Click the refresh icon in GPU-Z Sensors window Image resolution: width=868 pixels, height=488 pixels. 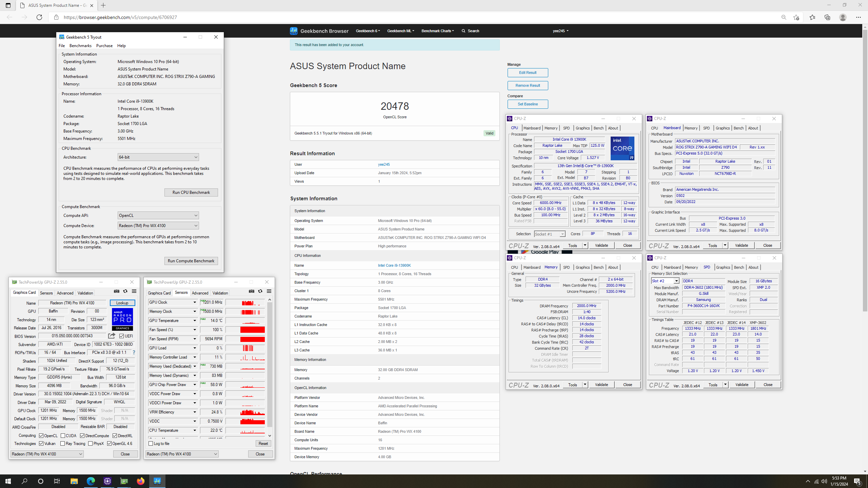click(x=260, y=291)
